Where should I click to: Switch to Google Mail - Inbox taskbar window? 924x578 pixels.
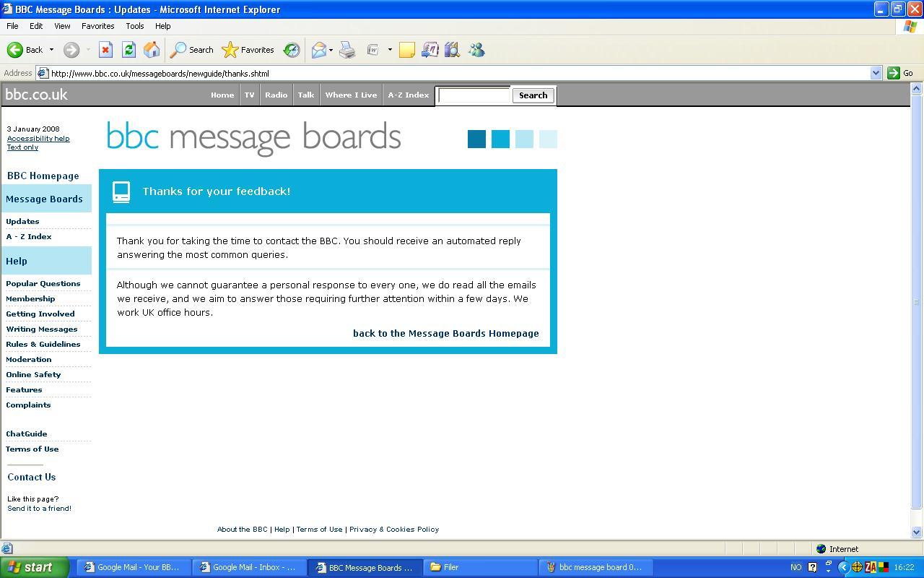click(x=249, y=567)
